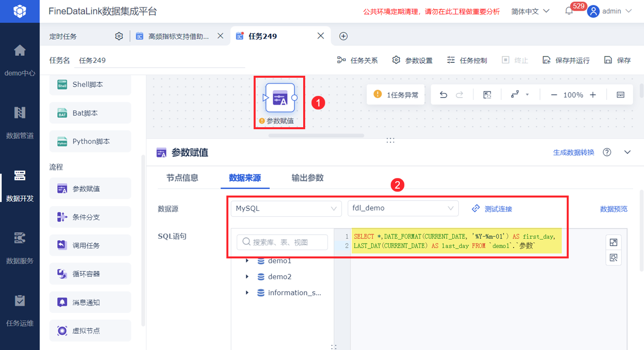Zoom in with the plus icon

[593, 95]
